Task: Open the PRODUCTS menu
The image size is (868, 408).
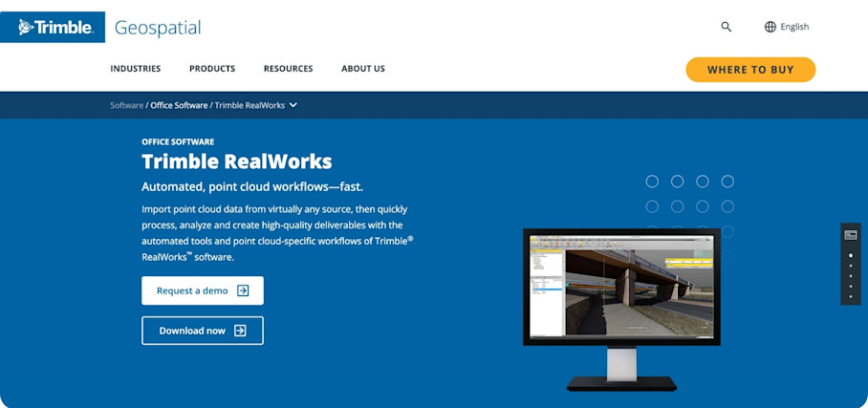Action: [x=212, y=69]
